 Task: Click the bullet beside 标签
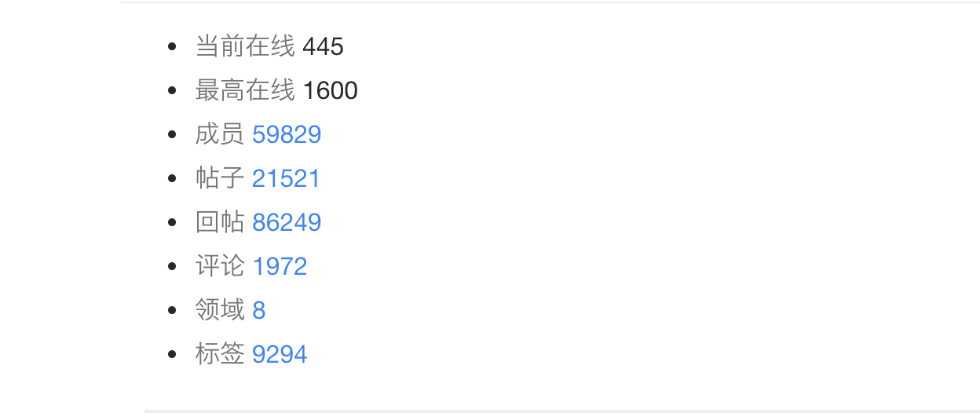173,354
